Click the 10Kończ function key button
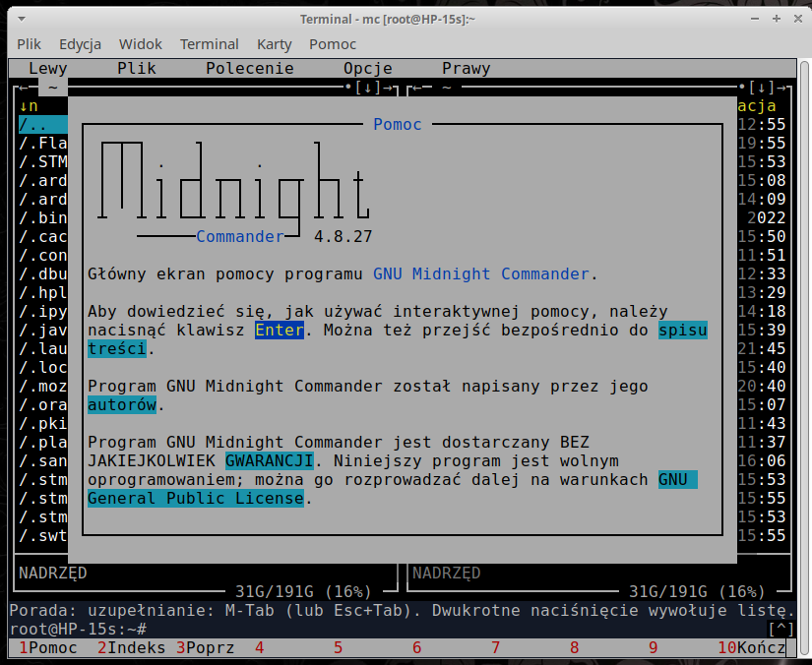812x665 pixels. click(x=751, y=647)
